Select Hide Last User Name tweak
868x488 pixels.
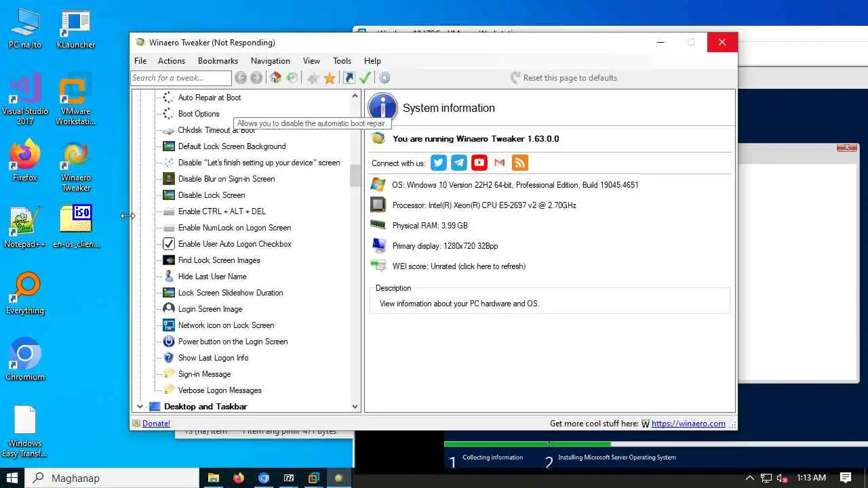point(212,277)
